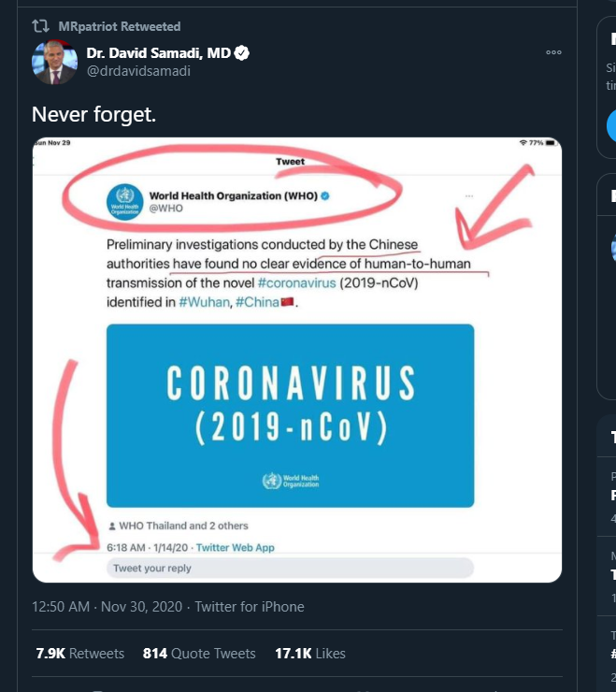Click the blue CORONAVIRUS (2019-nCoV) banner

290,416
